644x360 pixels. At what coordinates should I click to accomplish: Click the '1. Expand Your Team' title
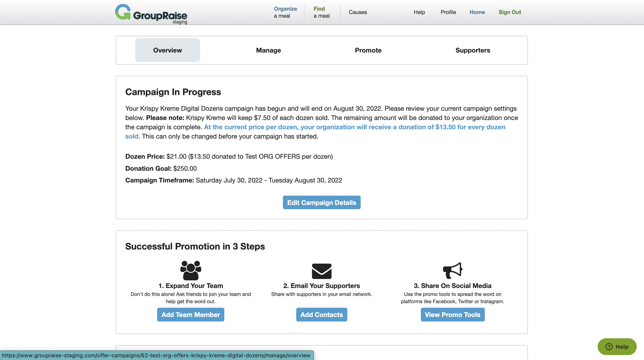(x=191, y=286)
